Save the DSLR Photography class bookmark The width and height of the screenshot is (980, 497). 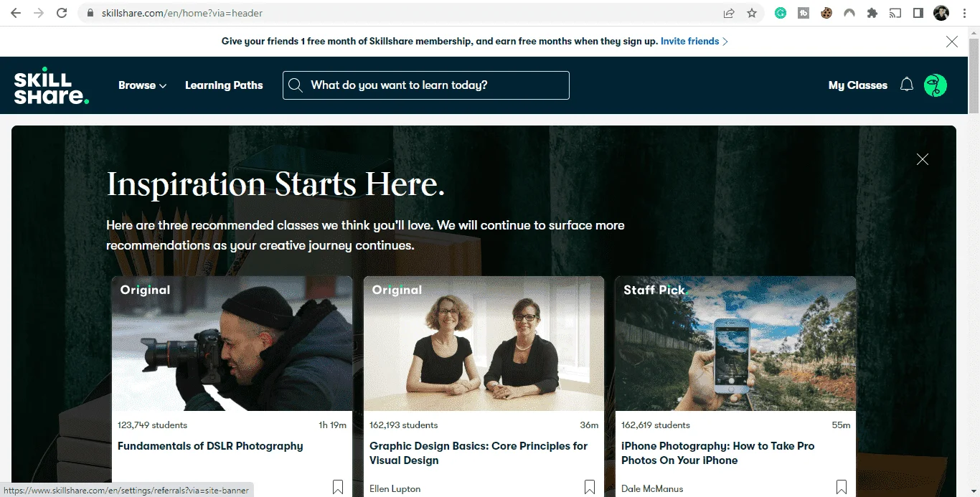pyautogui.click(x=338, y=487)
